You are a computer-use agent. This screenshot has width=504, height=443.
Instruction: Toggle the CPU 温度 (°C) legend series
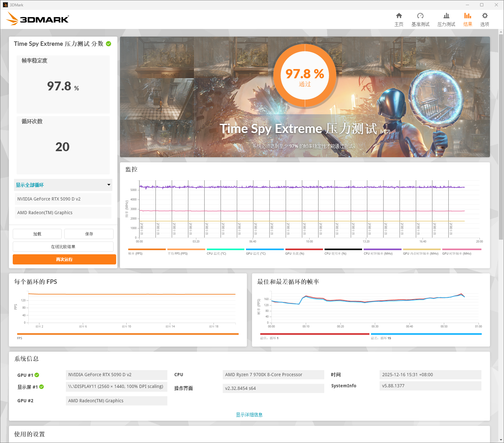pyautogui.click(x=225, y=252)
